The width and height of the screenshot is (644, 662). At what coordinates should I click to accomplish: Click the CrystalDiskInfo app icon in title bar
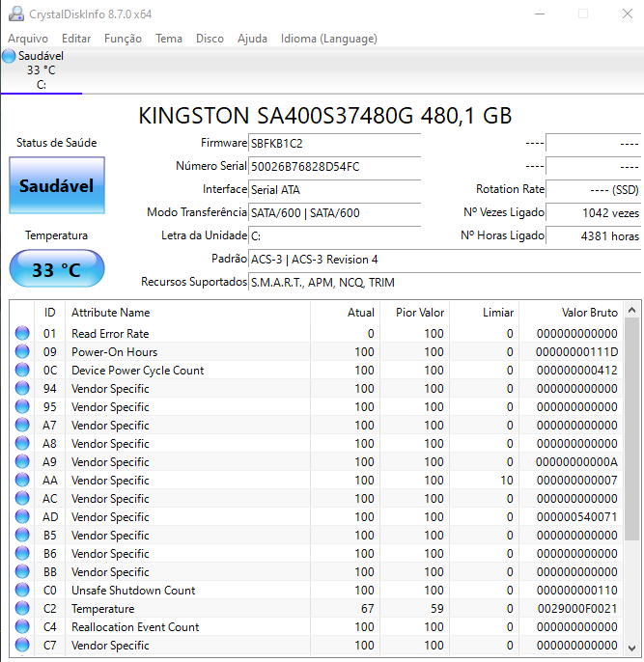pyautogui.click(x=16, y=14)
